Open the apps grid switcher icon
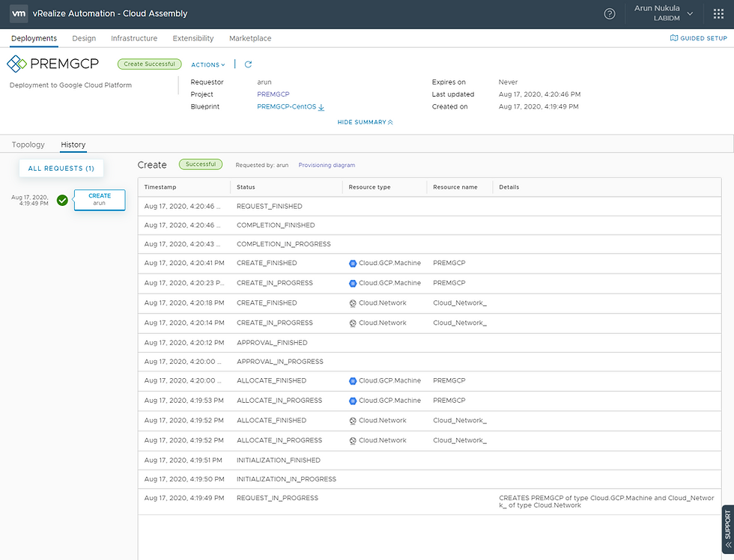This screenshot has width=734, height=560. [x=718, y=14]
